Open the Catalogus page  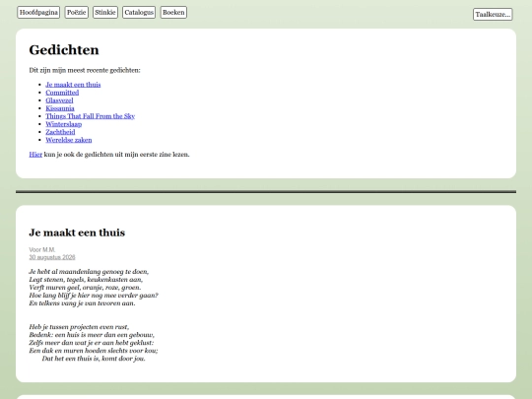139,13
